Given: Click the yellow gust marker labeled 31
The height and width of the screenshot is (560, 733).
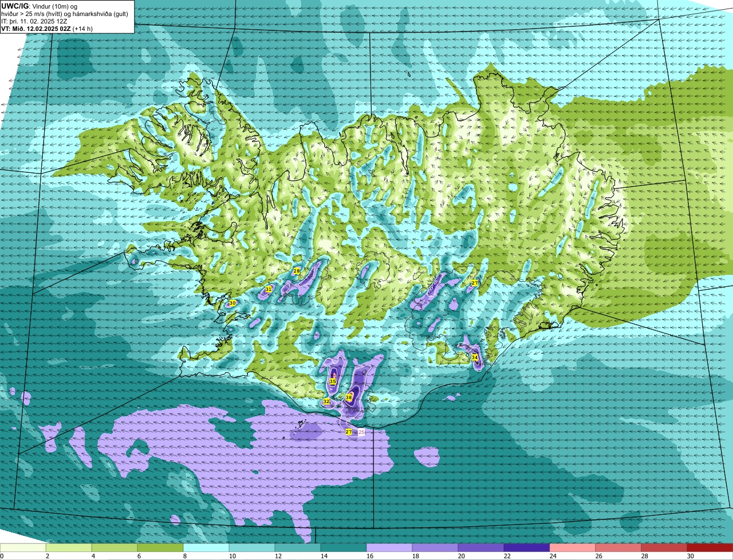Looking at the screenshot, I should 269,289.
